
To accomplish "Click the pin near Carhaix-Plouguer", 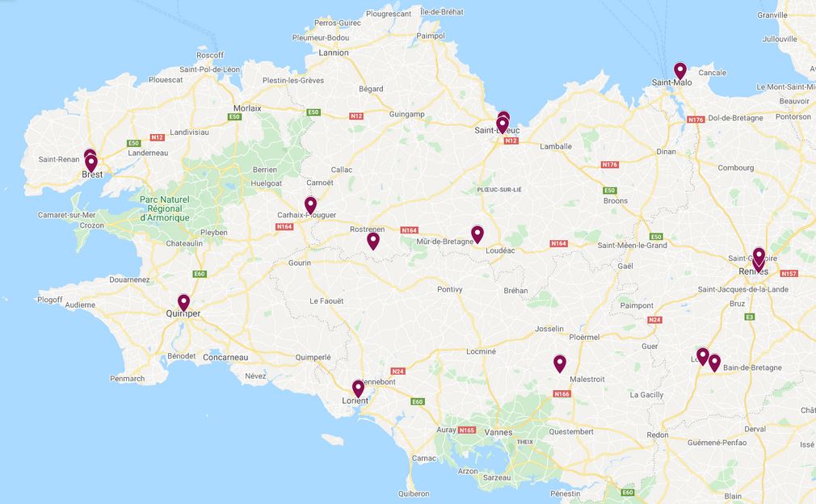I will pos(311,205).
